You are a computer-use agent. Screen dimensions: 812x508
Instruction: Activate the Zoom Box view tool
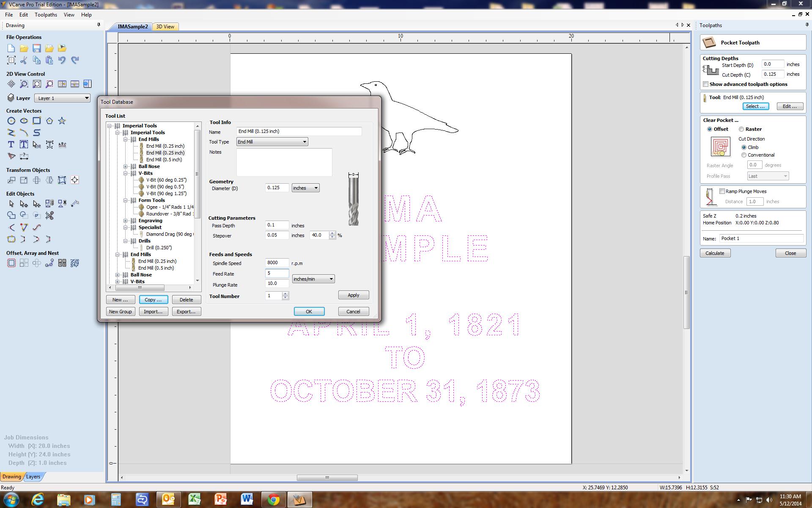[24, 84]
